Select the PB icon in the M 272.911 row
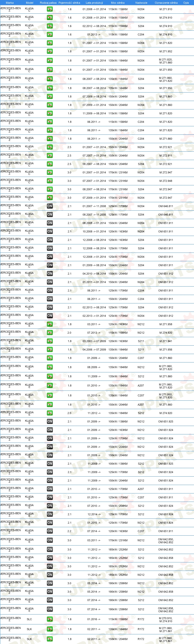 point(50,156)
